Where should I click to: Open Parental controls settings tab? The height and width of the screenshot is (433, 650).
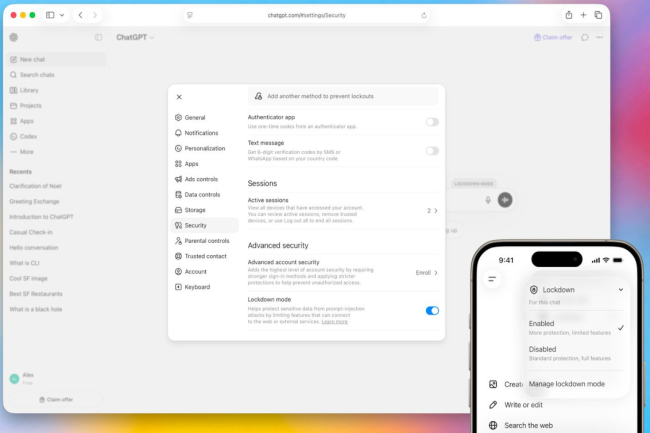[205, 241]
